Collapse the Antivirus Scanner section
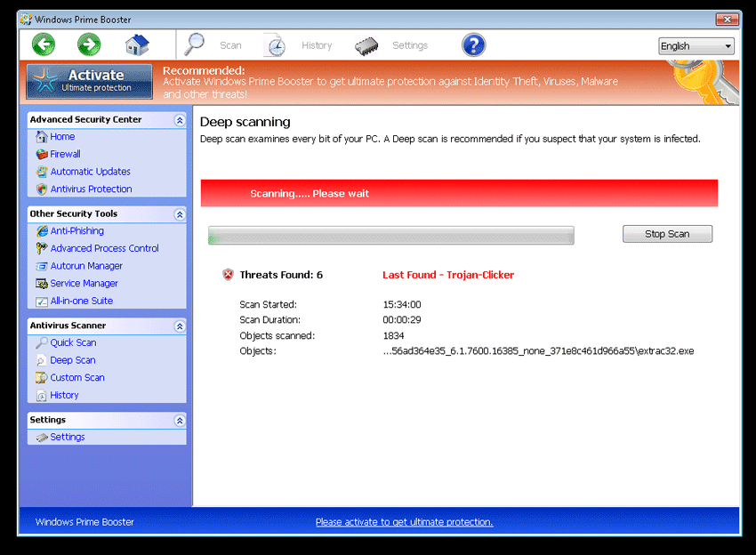756x555 pixels. 180,326
